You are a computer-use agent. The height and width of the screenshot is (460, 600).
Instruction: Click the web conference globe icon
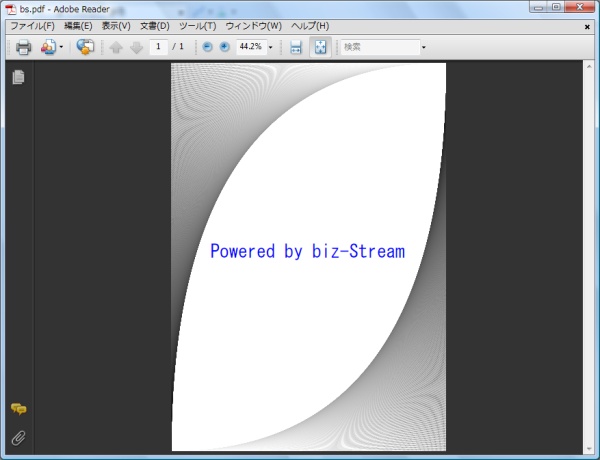click(85, 47)
